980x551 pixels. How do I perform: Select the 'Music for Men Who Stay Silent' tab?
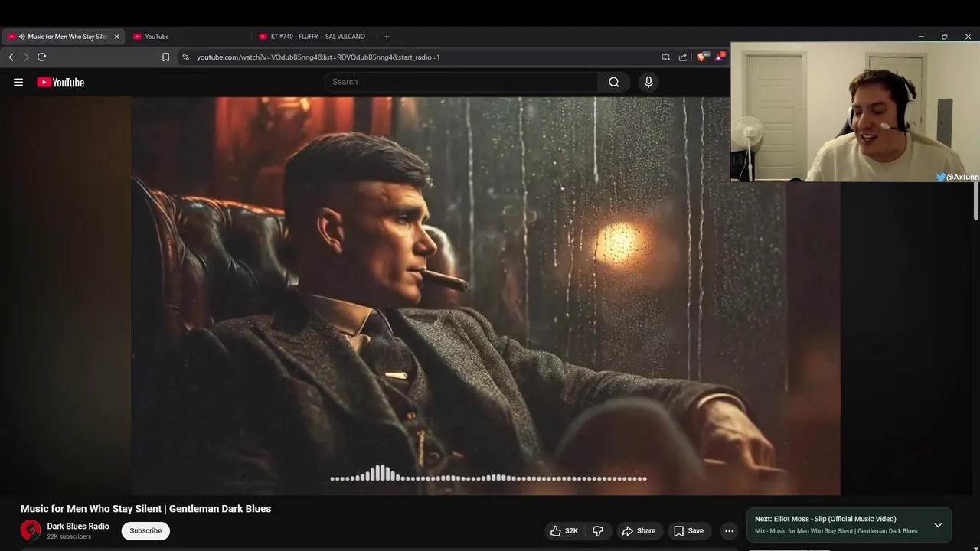(x=63, y=37)
